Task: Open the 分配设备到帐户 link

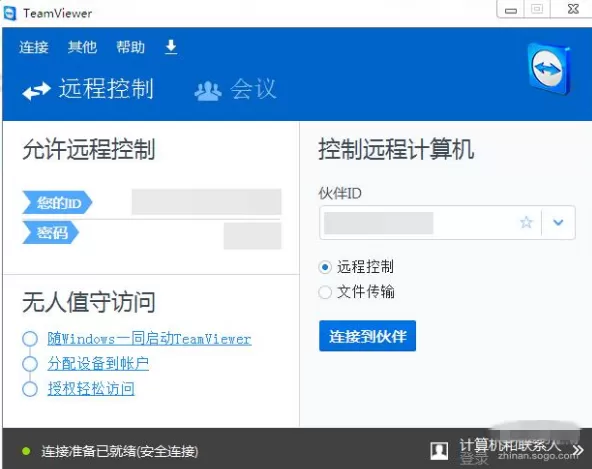Action: (x=98, y=364)
